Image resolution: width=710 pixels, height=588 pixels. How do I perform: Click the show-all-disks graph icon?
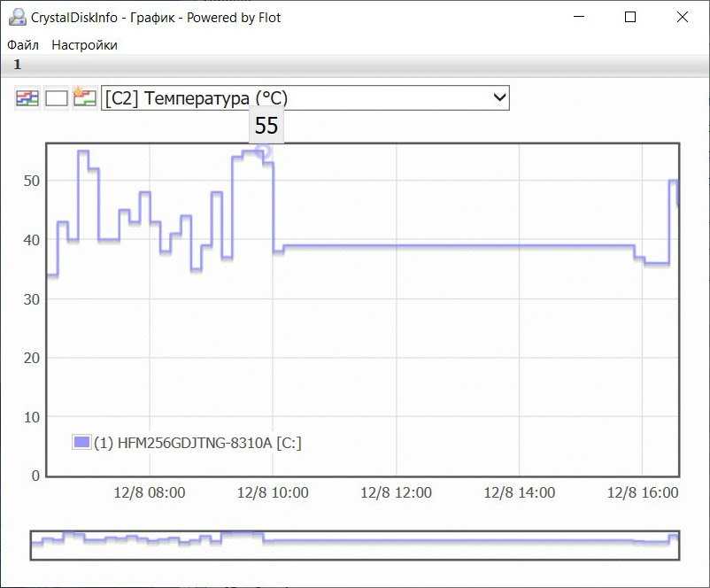(x=27, y=98)
